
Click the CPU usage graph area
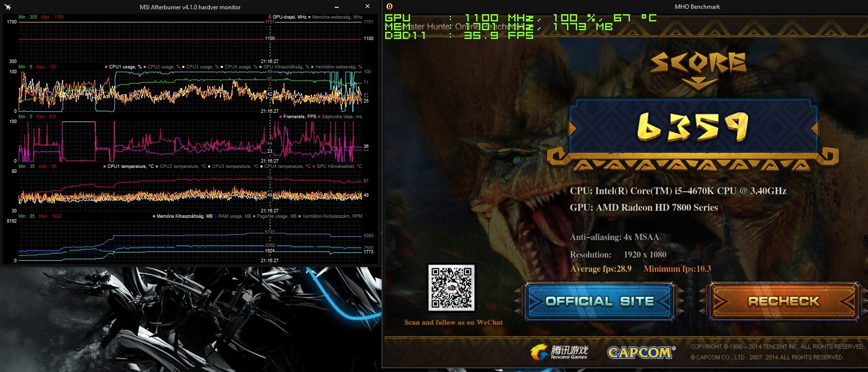(x=190, y=91)
